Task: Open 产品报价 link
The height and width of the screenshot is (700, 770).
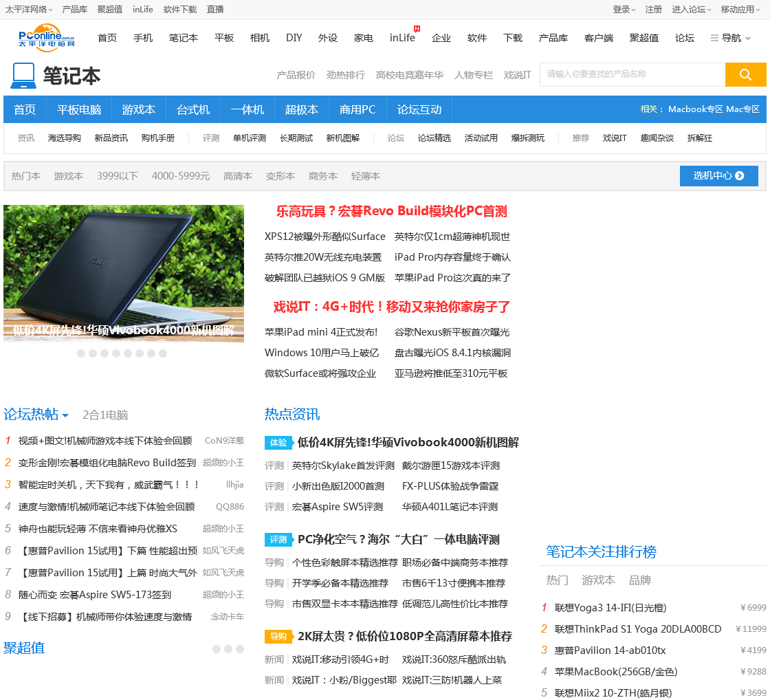Action: pos(296,75)
